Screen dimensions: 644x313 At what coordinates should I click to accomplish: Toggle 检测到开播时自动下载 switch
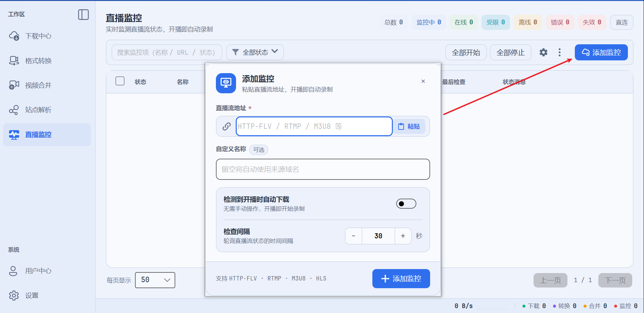(406, 204)
